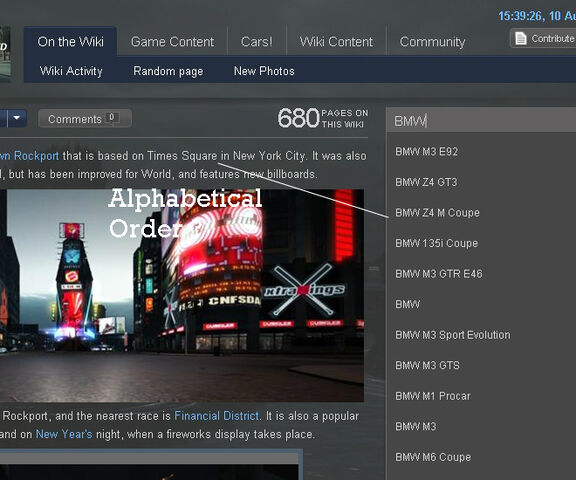Open the Cars! navigation tab

pyautogui.click(x=257, y=41)
